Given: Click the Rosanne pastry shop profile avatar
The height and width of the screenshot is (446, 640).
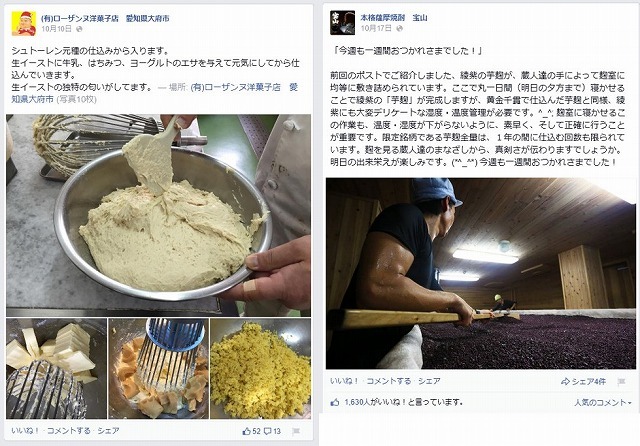Looking at the screenshot, I should click(x=23, y=23).
